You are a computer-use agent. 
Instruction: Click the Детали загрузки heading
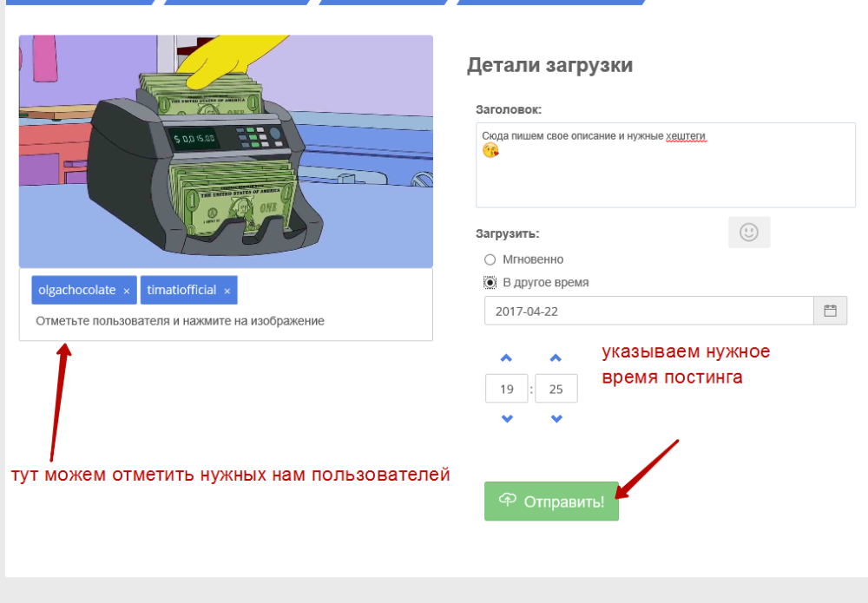[549, 65]
